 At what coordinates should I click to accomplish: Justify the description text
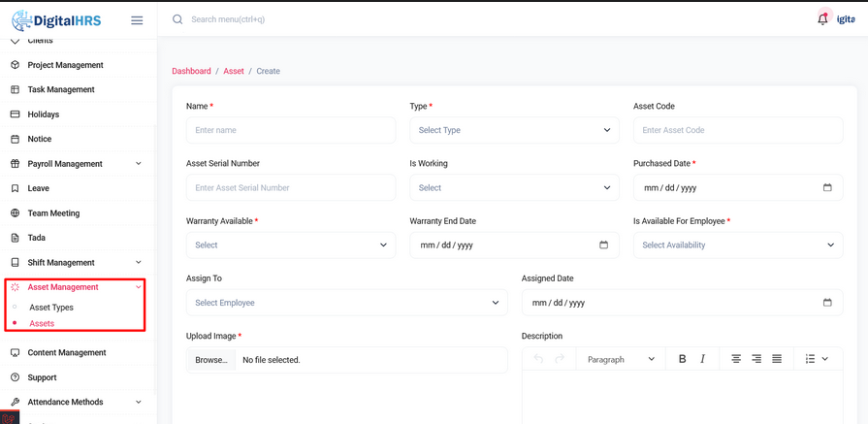click(777, 359)
